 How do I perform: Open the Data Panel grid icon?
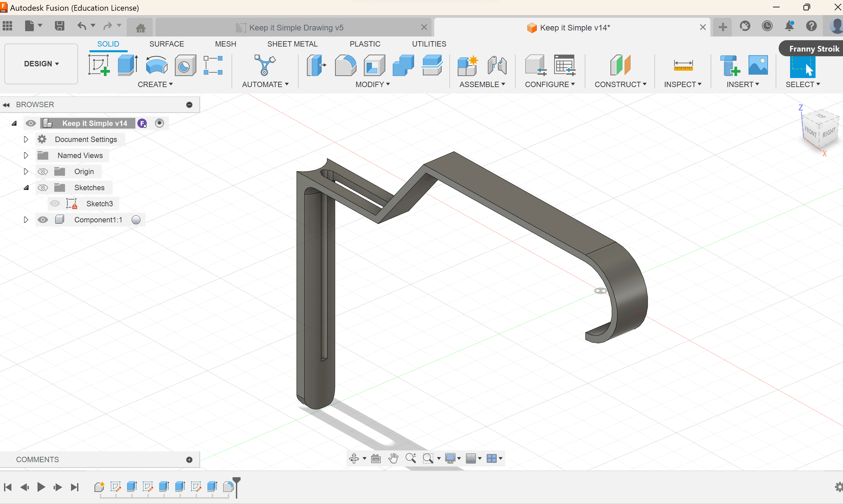coord(7,26)
